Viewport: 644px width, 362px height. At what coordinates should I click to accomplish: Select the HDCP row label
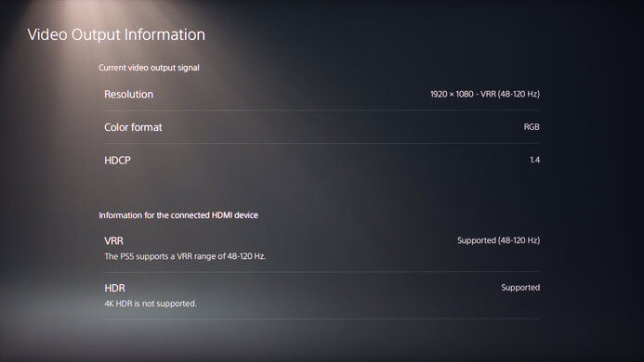(x=117, y=161)
